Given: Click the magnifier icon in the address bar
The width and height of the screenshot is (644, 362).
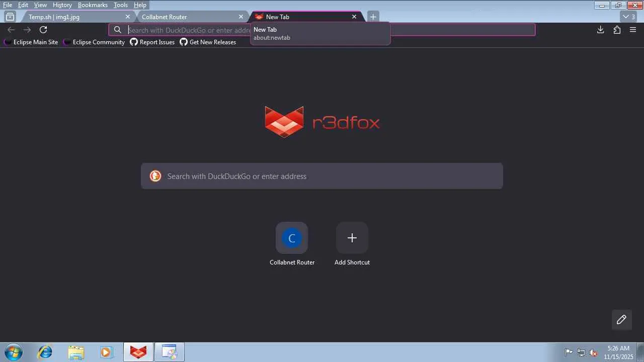Looking at the screenshot, I should [x=118, y=30].
